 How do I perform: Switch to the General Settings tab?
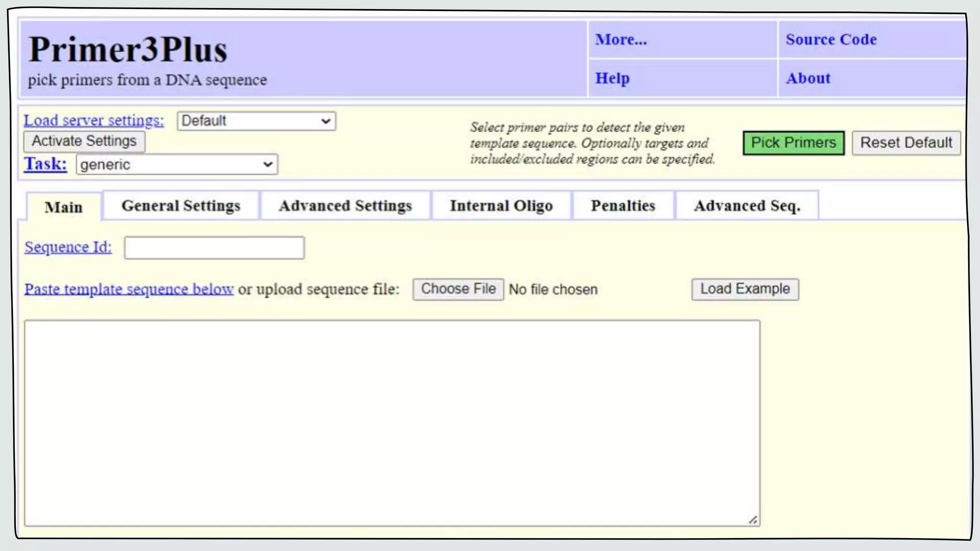tap(181, 206)
